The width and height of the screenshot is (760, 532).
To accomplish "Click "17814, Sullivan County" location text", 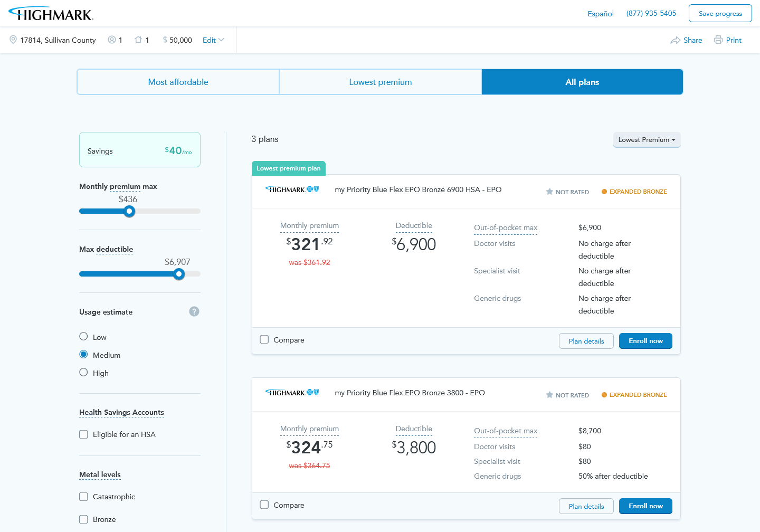I will coord(58,40).
